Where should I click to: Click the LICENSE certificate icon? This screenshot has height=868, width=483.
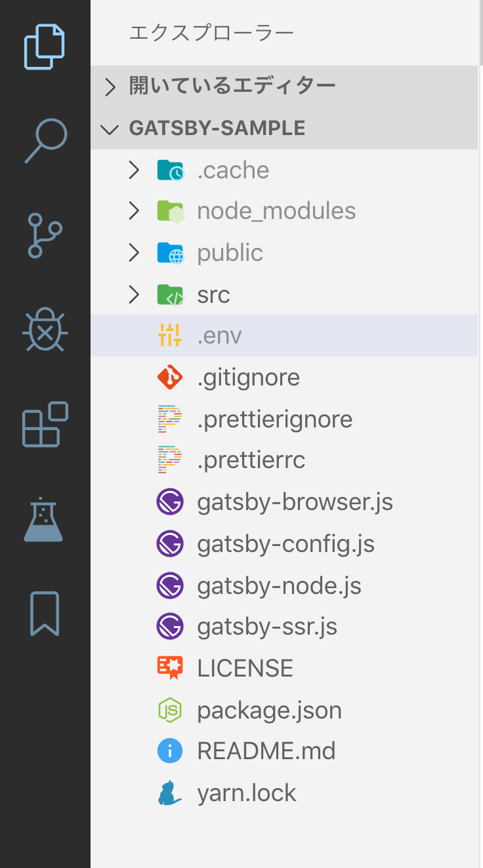click(170, 668)
